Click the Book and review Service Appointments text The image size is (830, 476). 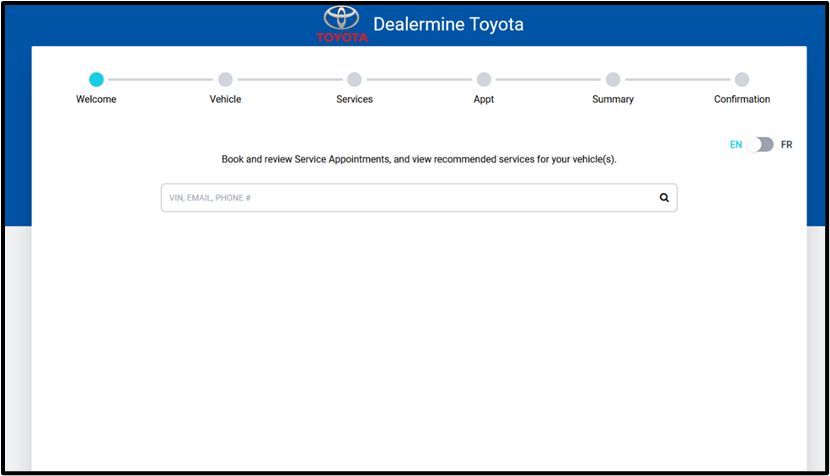419,159
